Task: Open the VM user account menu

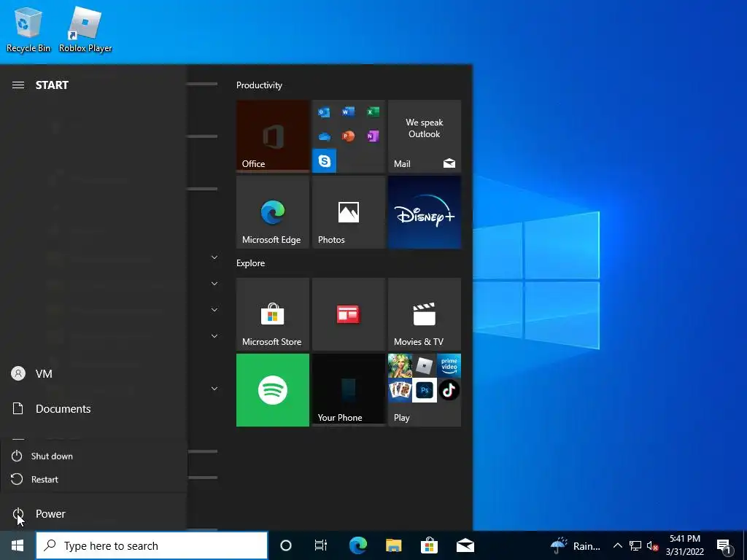Action: (93, 374)
